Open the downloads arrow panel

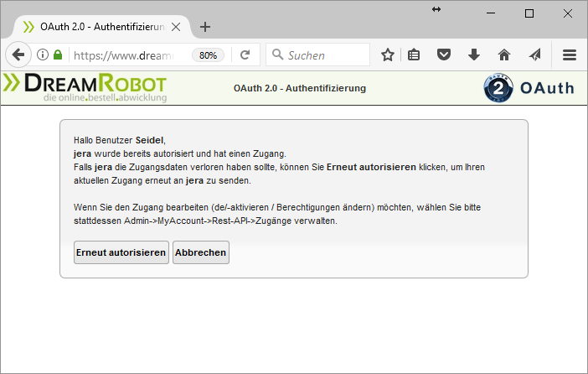point(473,55)
